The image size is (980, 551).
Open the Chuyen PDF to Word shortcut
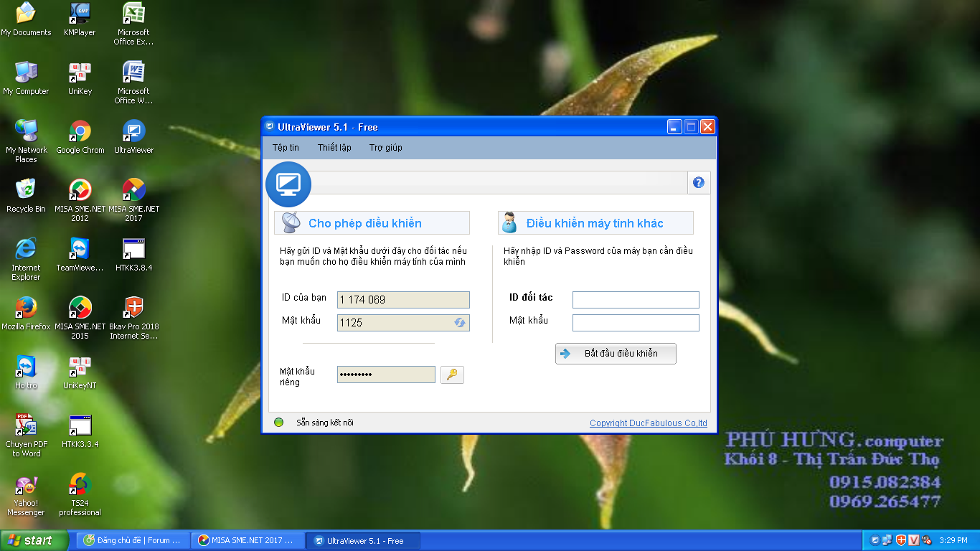26,435
